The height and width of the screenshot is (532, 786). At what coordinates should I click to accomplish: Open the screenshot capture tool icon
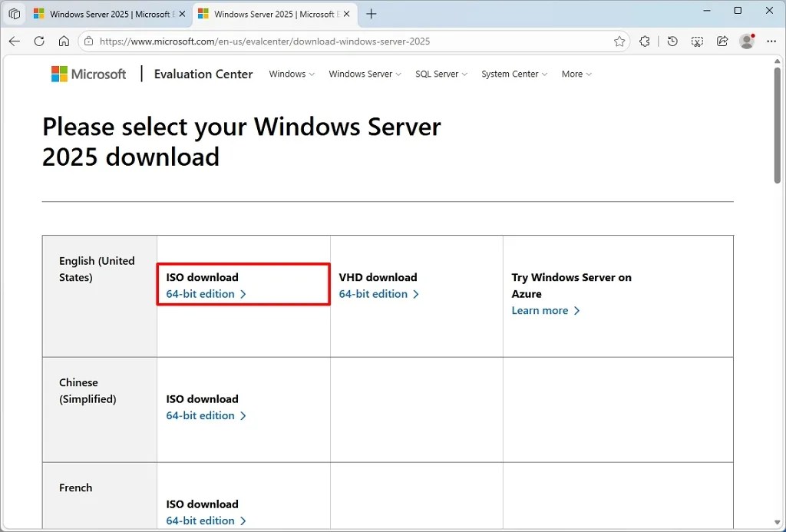(697, 41)
